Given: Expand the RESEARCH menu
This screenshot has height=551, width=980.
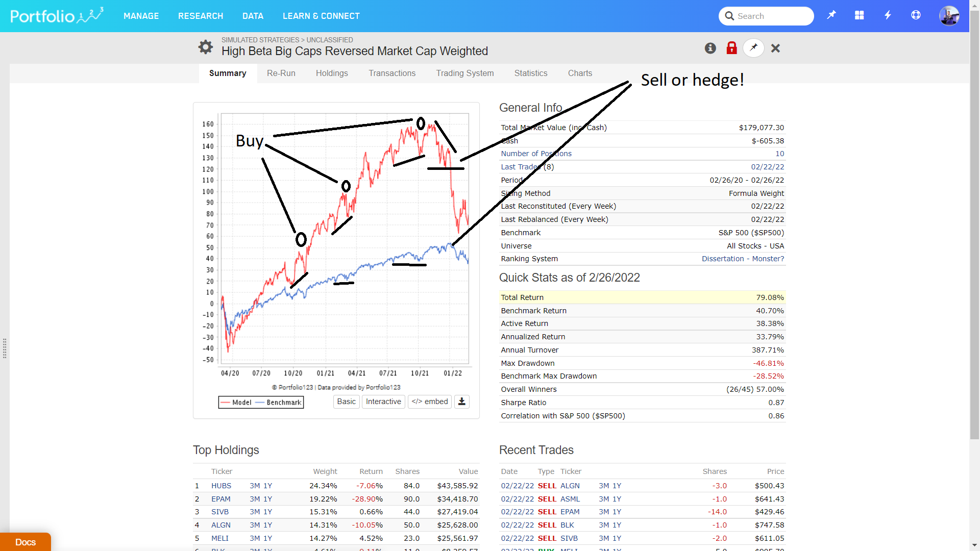Looking at the screenshot, I should click(x=201, y=16).
